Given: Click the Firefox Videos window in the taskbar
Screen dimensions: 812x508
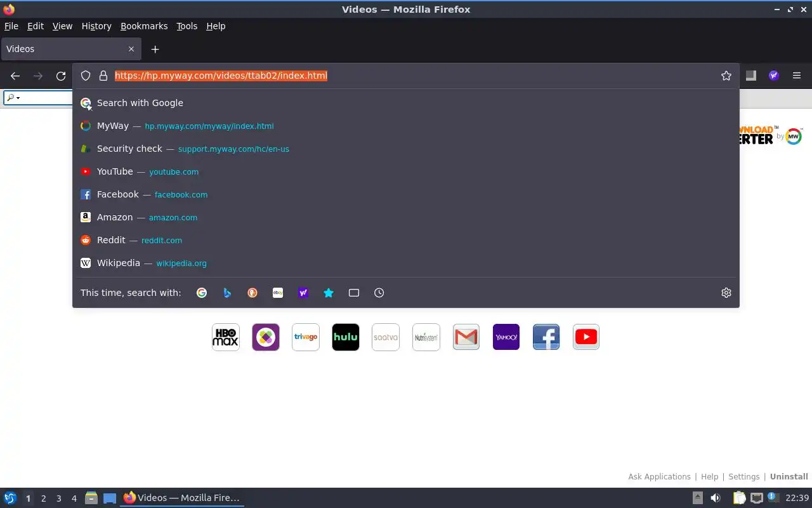Looking at the screenshot, I should (x=181, y=498).
